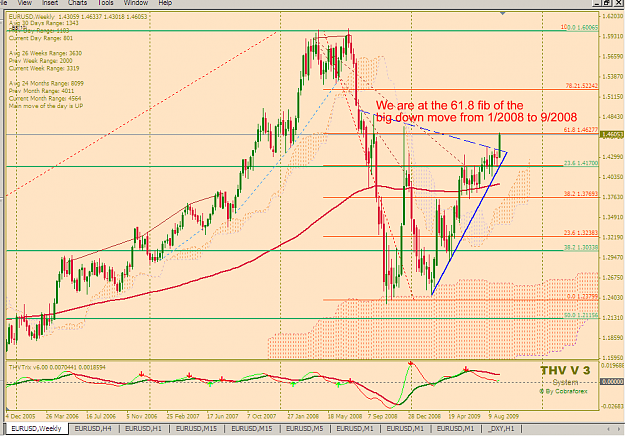Click the 1.62030 price axis label
Viewport: 625px width, 436px height.
click(x=612, y=16)
